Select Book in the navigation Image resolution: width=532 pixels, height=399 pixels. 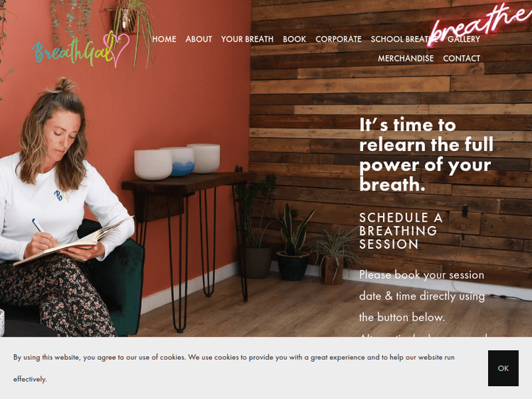pos(294,39)
